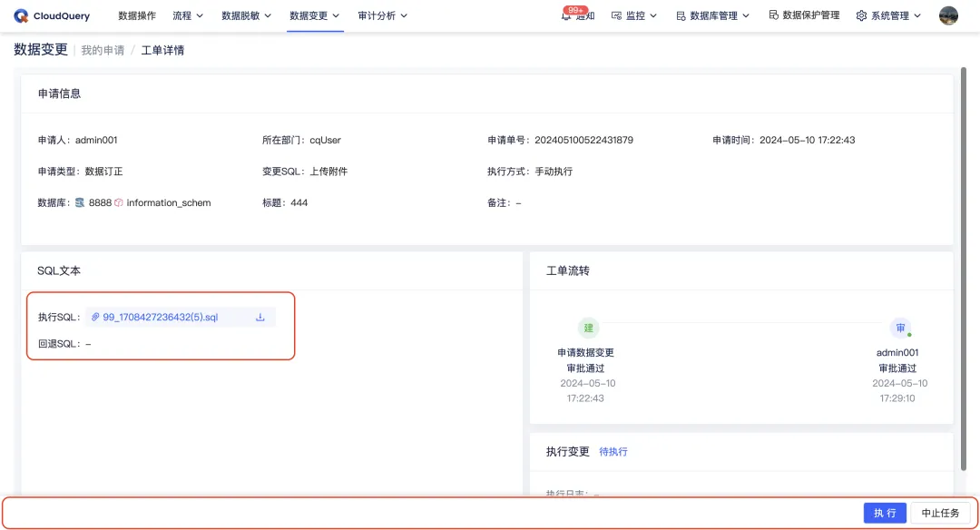Viewport: 980px width, 530px height.
Task: Click the 监控 monitor icon in top navigation
Action: (616, 15)
